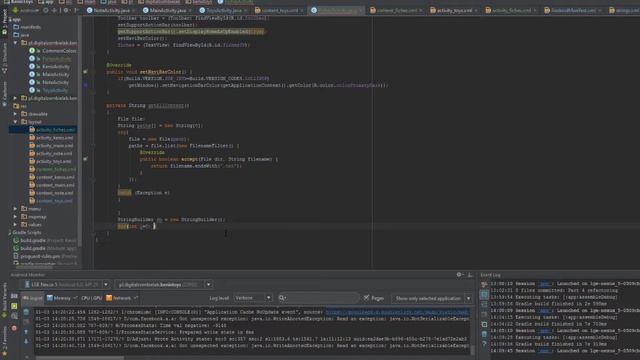Click the scroll-from-source icon in Project toolbar
640x360 pixels.
coord(46,10)
